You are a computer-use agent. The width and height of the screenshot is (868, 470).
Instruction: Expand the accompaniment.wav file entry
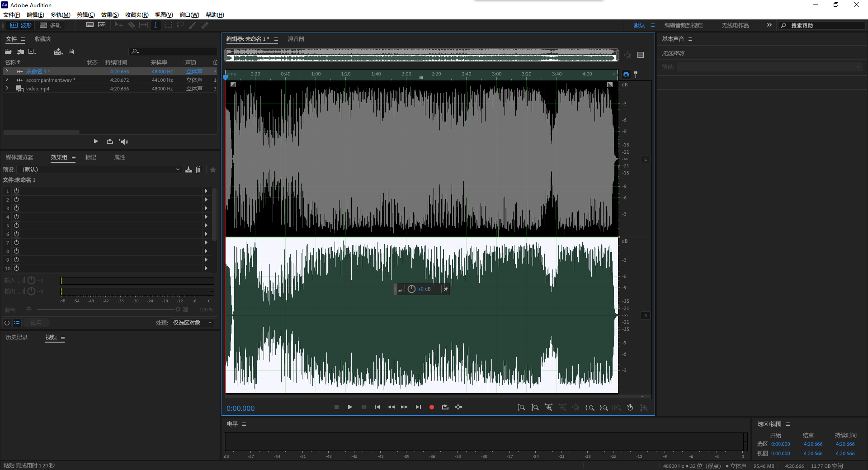click(7, 80)
